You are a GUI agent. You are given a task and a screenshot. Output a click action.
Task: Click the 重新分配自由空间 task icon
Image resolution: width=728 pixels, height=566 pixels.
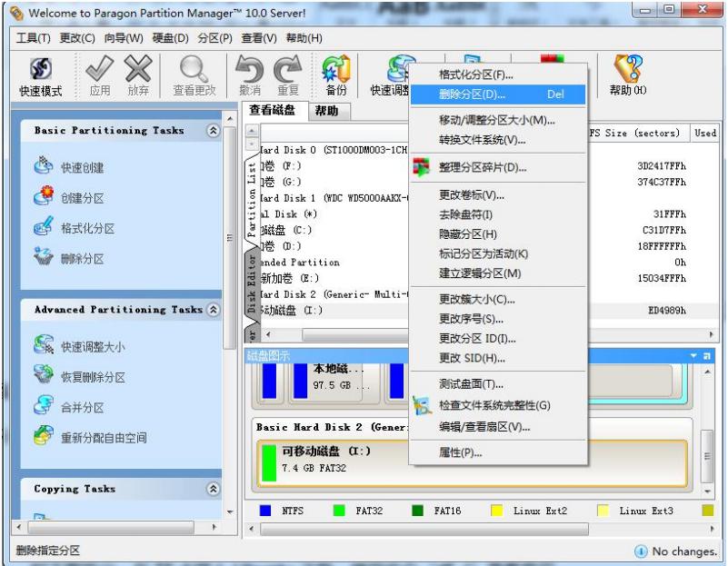coord(44,436)
